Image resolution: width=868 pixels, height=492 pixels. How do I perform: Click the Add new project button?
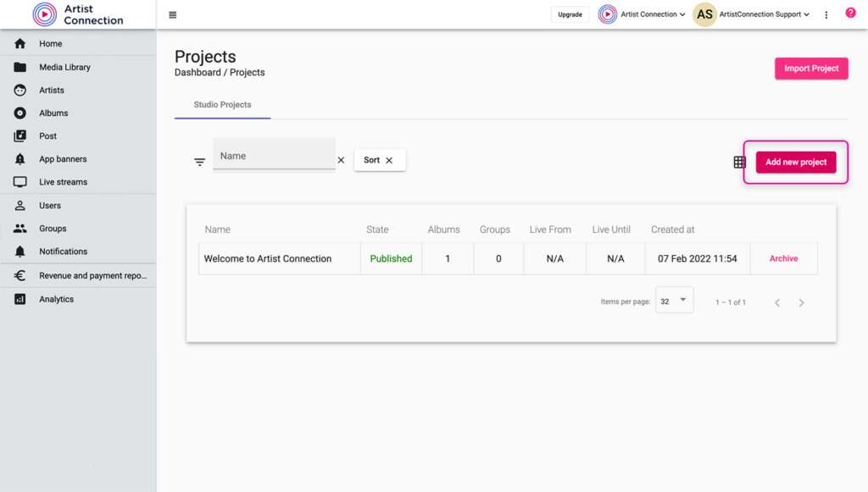[x=795, y=162]
